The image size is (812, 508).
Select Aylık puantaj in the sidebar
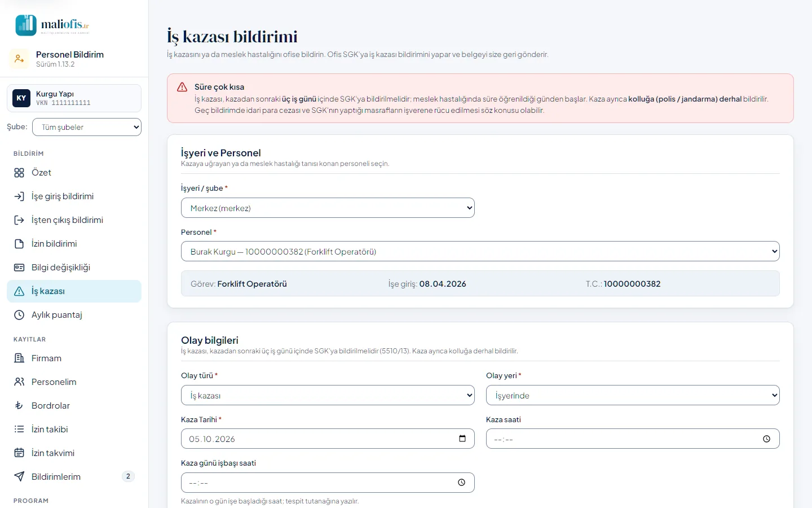tap(74, 315)
